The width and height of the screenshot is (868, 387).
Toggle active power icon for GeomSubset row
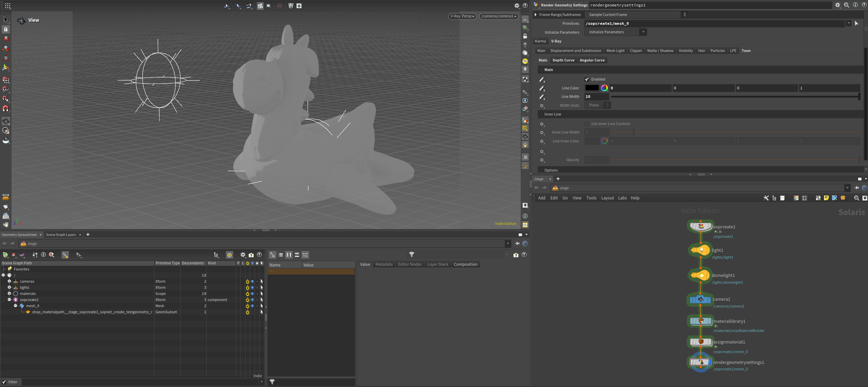tap(247, 312)
